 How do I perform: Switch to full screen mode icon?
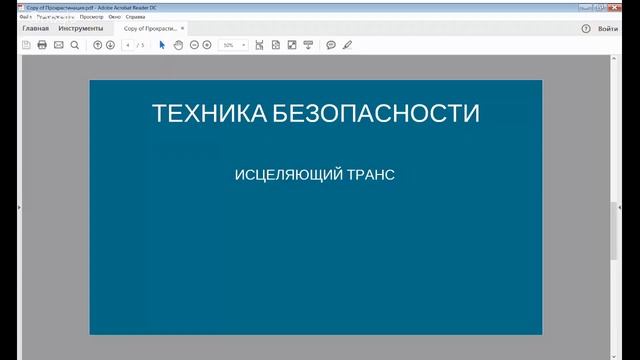[292, 45]
